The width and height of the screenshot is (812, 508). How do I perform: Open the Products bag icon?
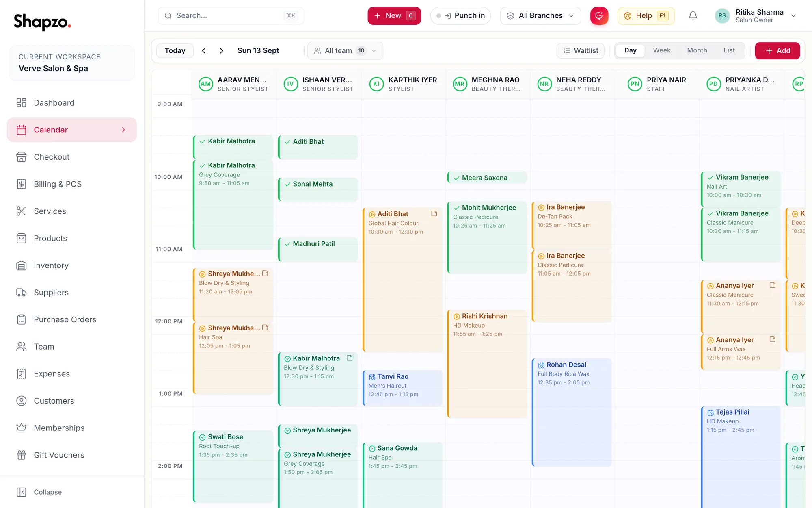point(21,238)
